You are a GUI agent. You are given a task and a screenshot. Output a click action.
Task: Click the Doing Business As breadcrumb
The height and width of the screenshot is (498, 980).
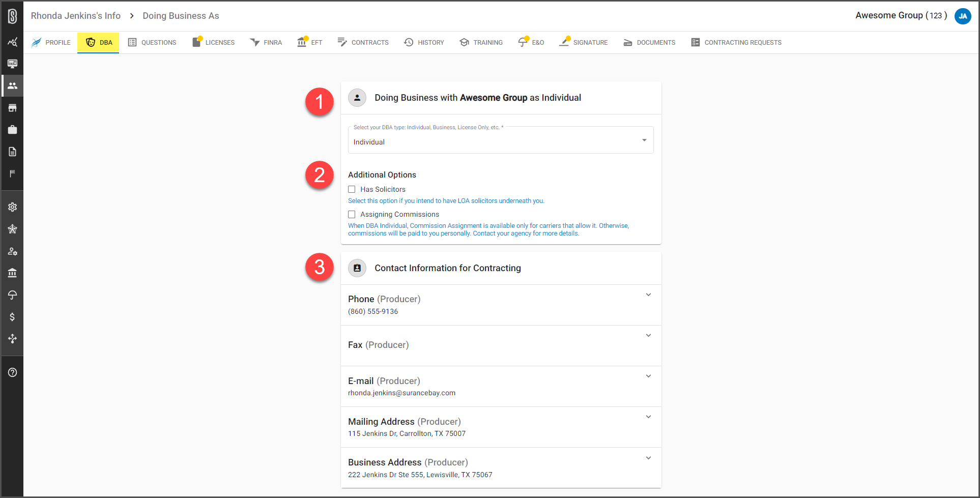(x=181, y=16)
